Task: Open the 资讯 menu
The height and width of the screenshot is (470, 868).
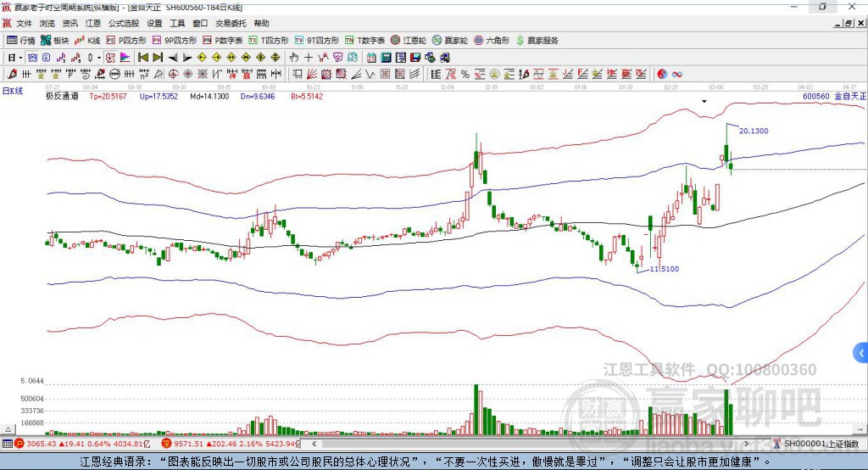Action: [70, 23]
